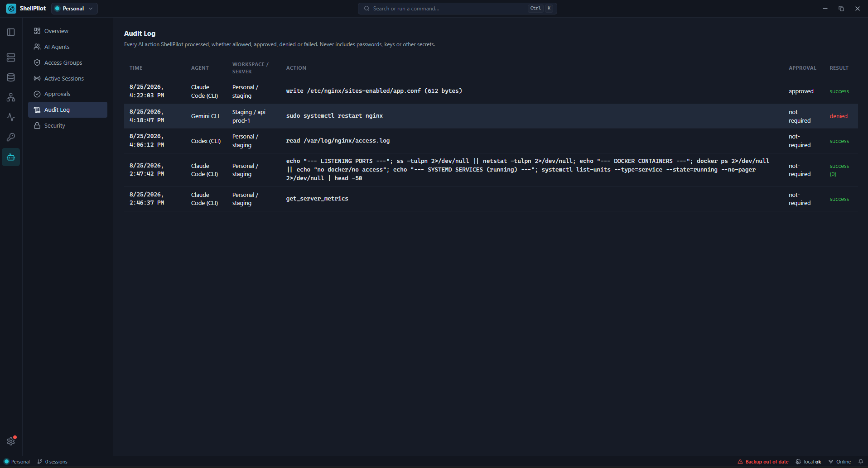868x468 pixels.
Task: Select the write app.conf action entry
Action: tap(374, 91)
